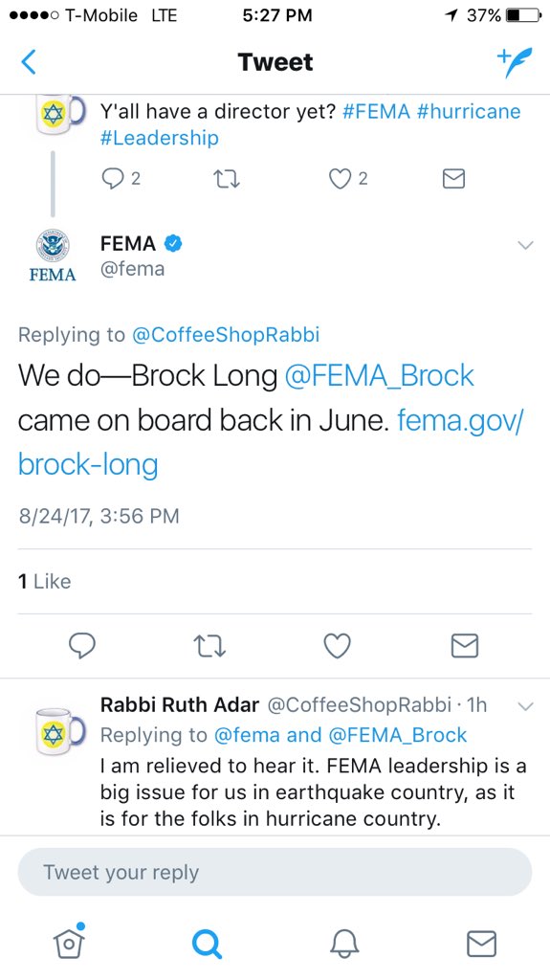Screen dimensions: 550x980
Task: Tap the back arrow in header
Action: (29, 62)
